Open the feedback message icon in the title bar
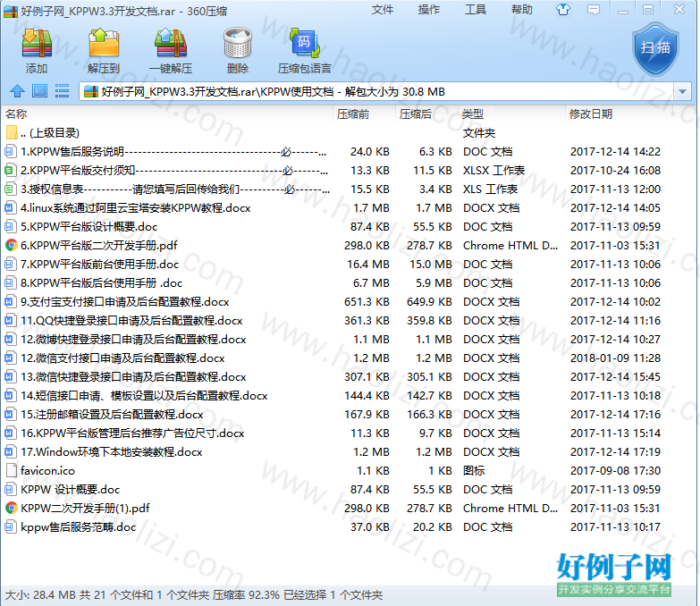The width and height of the screenshot is (700, 606). 594,10
